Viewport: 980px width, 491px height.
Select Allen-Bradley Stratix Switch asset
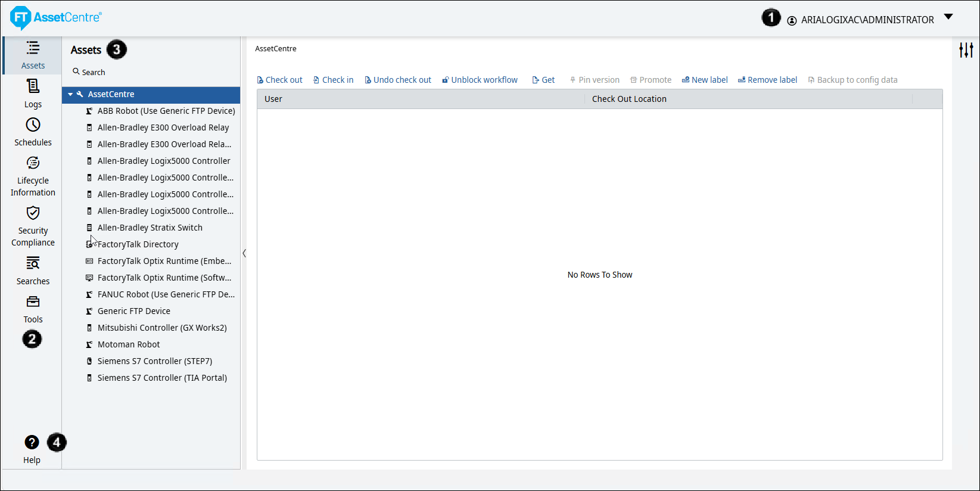pos(151,228)
